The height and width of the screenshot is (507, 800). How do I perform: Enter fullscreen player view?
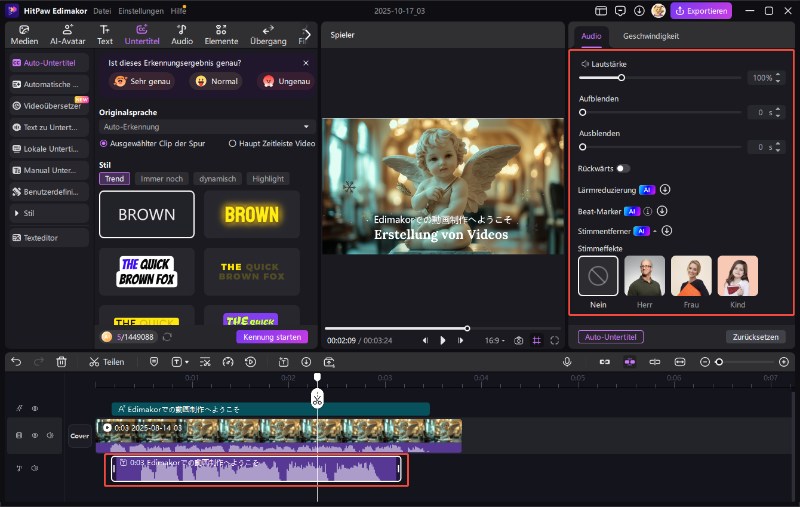(x=555, y=340)
